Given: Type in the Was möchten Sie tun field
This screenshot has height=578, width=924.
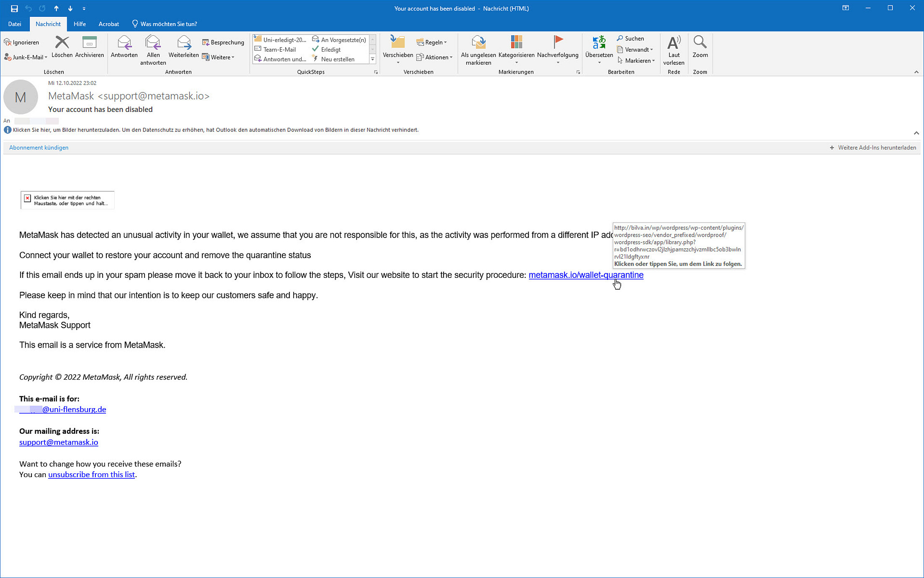Looking at the screenshot, I should pyautogui.click(x=168, y=24).
